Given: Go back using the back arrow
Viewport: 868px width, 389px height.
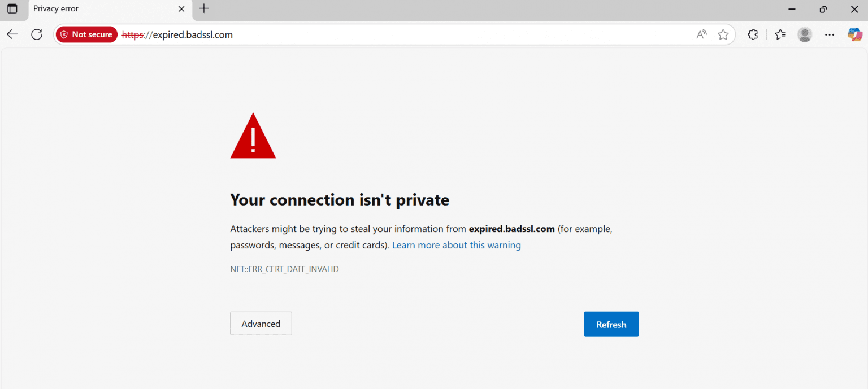Looking at the screenshot, I should click(12, 34).
